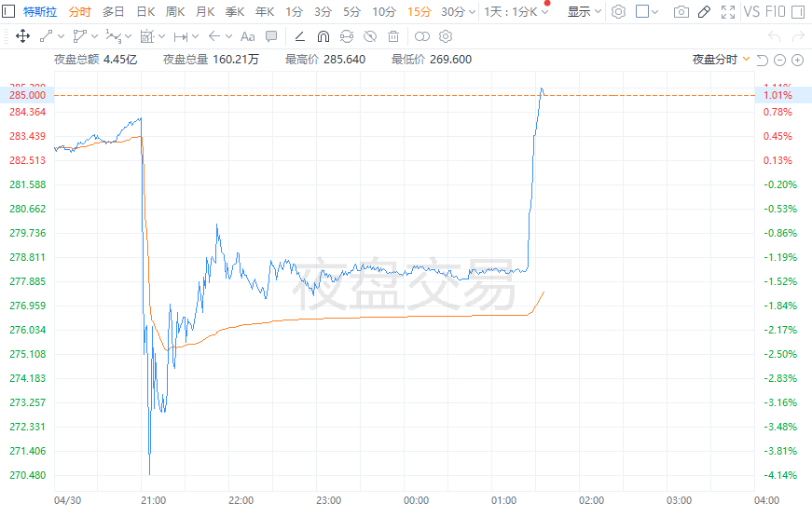Select the polygon shape drawing tool
Viewport: 812px width, 517px height.
(80, 36)
